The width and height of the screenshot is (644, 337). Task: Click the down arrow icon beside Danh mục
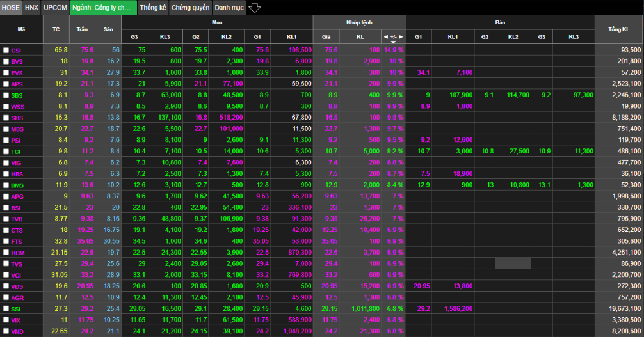[254, 8]
